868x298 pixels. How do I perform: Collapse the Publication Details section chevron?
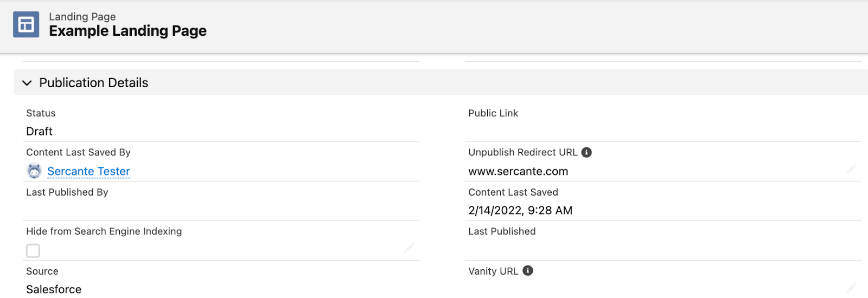[x=27, y=83]
